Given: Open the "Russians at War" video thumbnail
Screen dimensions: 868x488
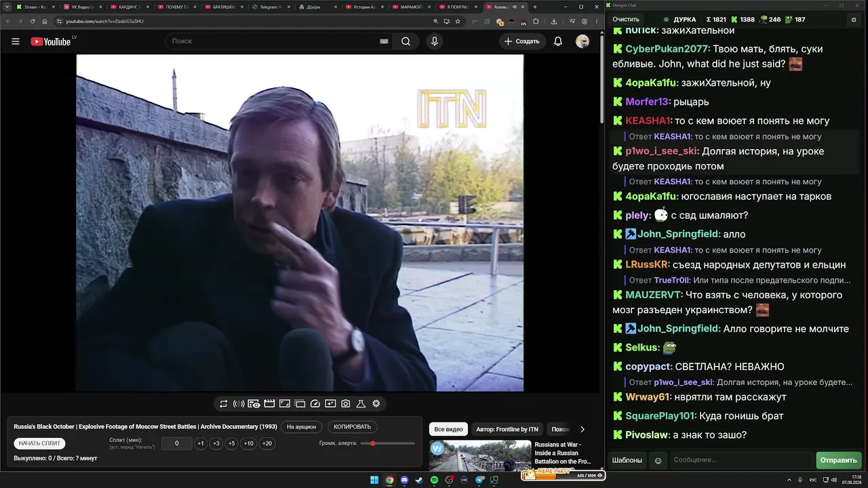Looking at the screenshot, I should point(480,456).
